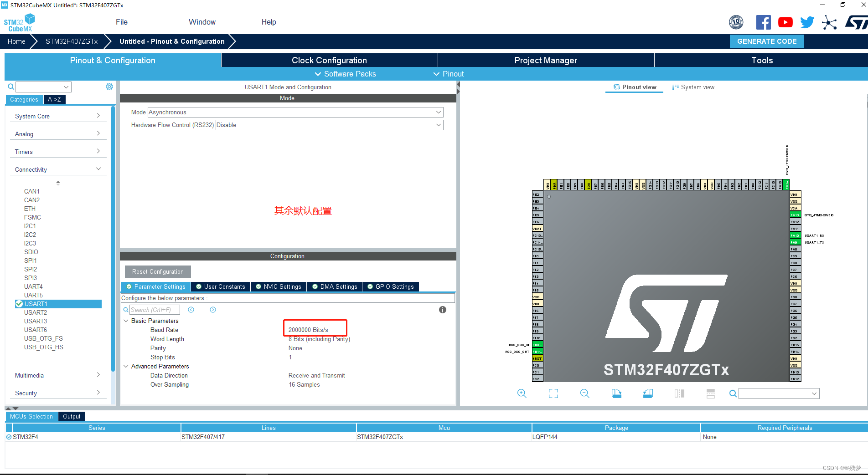
Task: Expand the Timers category
Action: point(57,152)
